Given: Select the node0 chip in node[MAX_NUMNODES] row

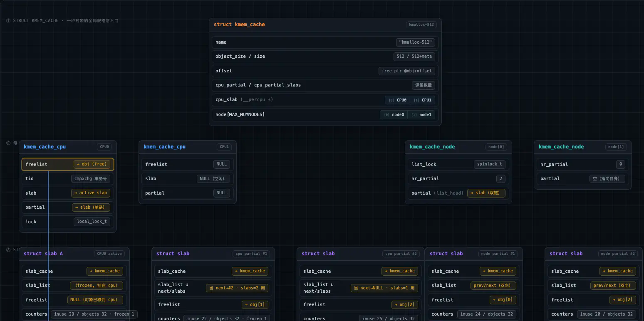Looking at the screenshot, I should 394,115.
